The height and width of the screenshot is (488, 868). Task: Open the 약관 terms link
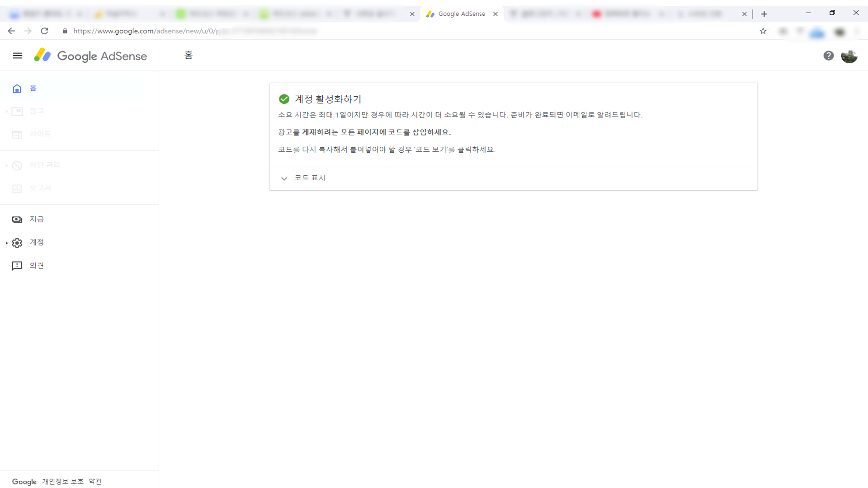95,482
